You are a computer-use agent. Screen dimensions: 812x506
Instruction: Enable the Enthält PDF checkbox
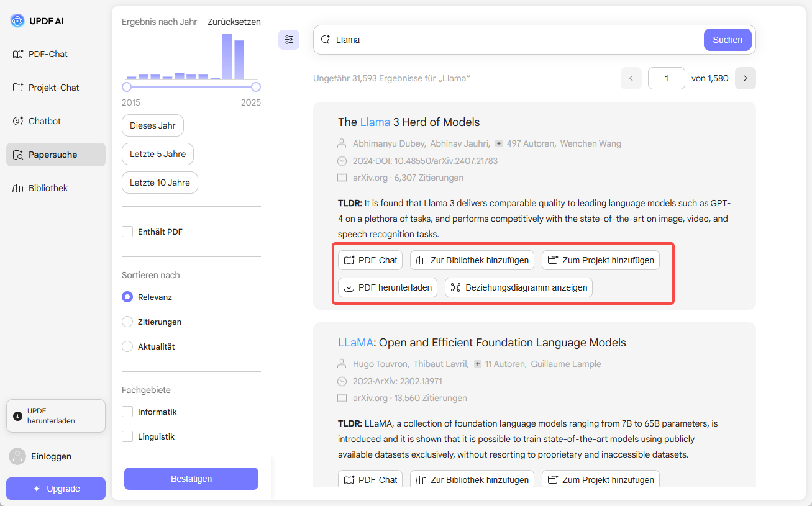[x=127, y=232]
